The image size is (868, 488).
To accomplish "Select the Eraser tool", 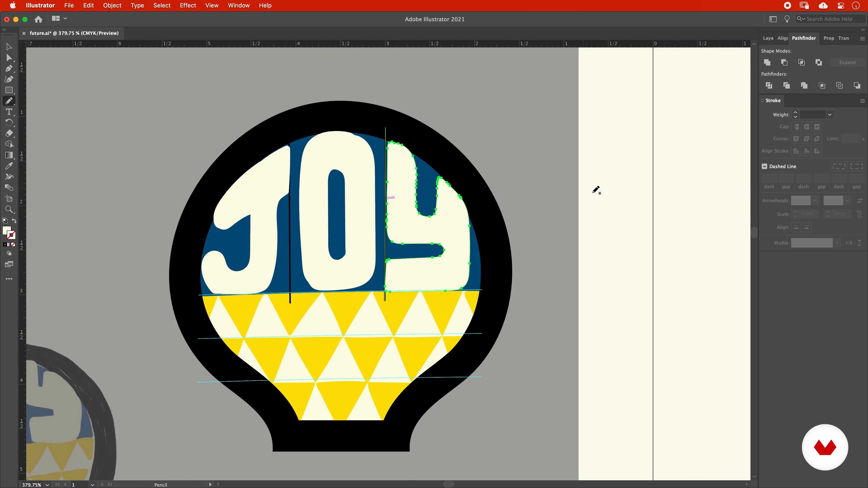I will (9, 133).
